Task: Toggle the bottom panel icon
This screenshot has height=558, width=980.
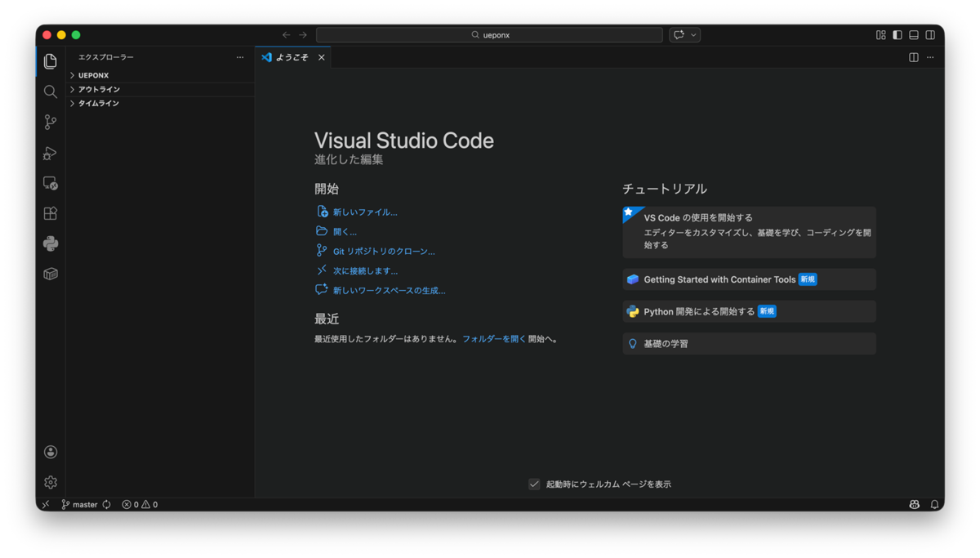Action: pyautogui.click(x=914, y=35)
